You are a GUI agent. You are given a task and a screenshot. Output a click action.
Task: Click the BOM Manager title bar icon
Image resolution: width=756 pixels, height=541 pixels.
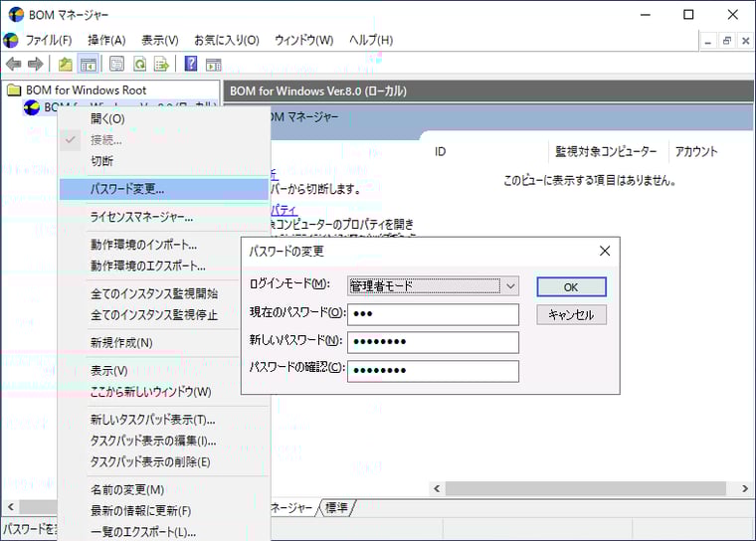[16, 15]
